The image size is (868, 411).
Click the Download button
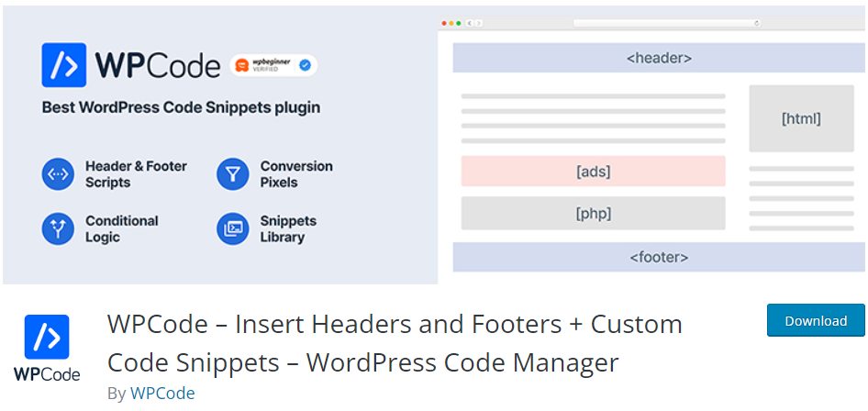click(816, 320)
